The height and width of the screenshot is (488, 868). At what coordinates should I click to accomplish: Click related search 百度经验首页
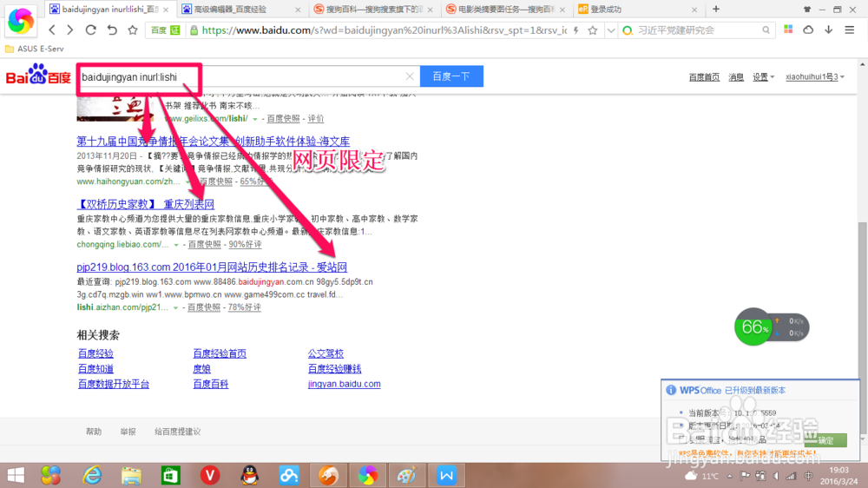[220, 353]
